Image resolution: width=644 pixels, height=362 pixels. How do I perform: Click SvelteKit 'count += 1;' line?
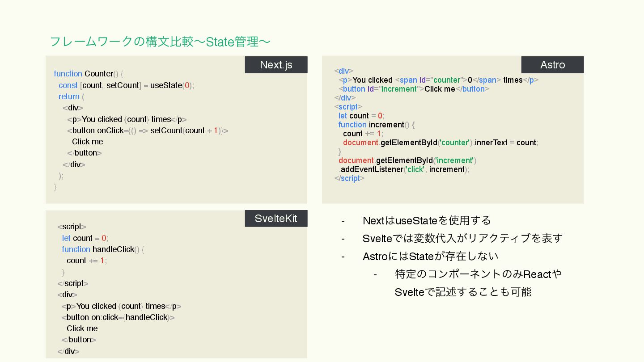pyautogui.click(x=87, y=261)
